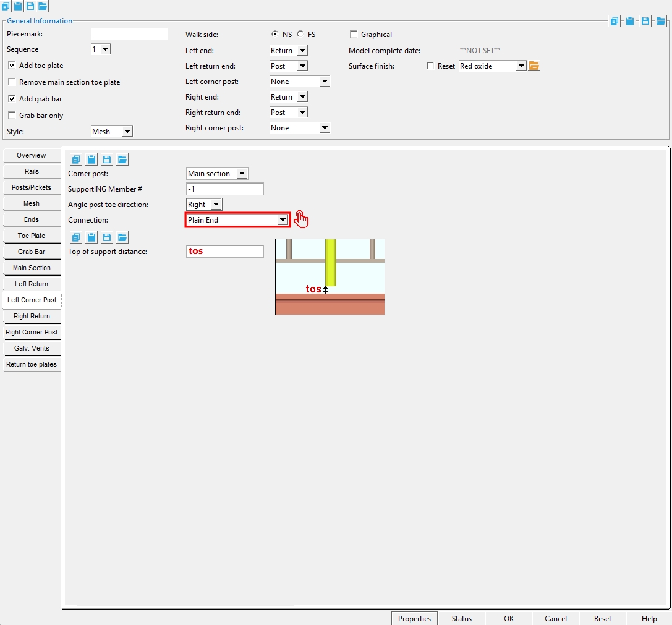Click the save icon above Top of support distance
The width and height of the screenshot is (672, 625).
point(107,237)
